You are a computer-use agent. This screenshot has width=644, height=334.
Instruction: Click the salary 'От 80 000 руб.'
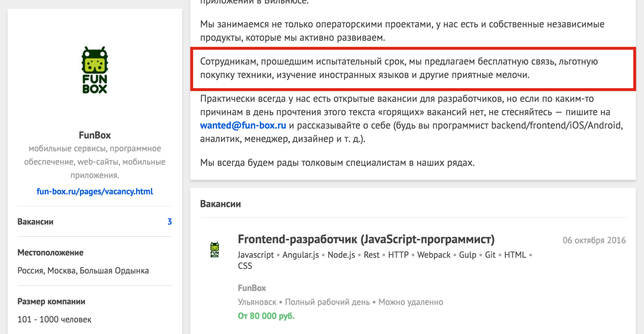point(266,316)
